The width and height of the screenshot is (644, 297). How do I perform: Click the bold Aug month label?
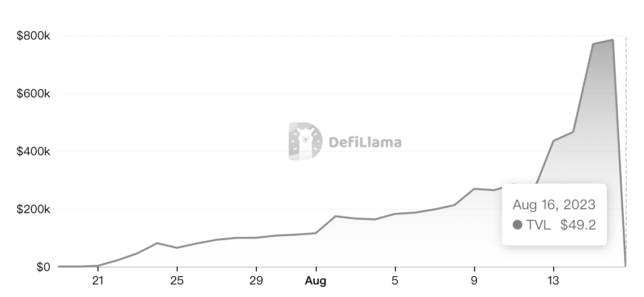(316, 281)
